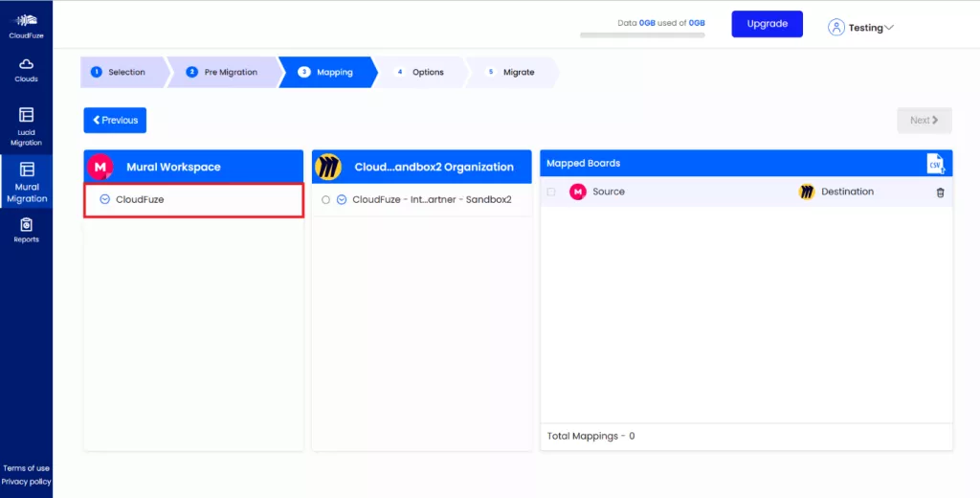Select Mural Migration in sidebar
Image resolution: width=980 pixels, height=498 pixels.
[x=26, y=181]
